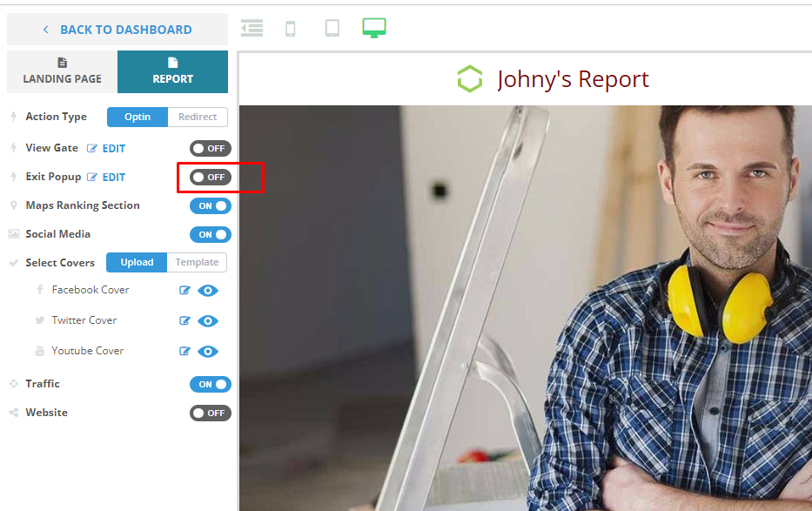
Task: Click edit icon for Facebook Cover
Action: (x=185, y=291)
